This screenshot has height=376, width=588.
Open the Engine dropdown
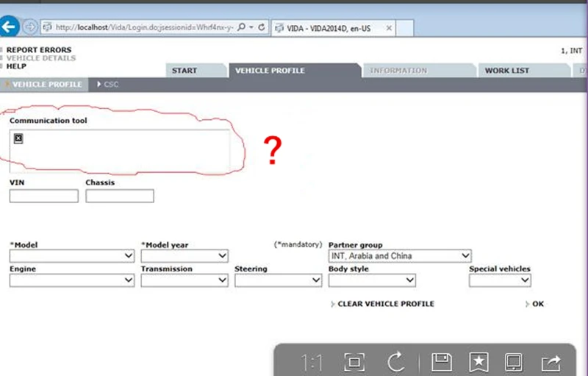click(x=72, y=280)
